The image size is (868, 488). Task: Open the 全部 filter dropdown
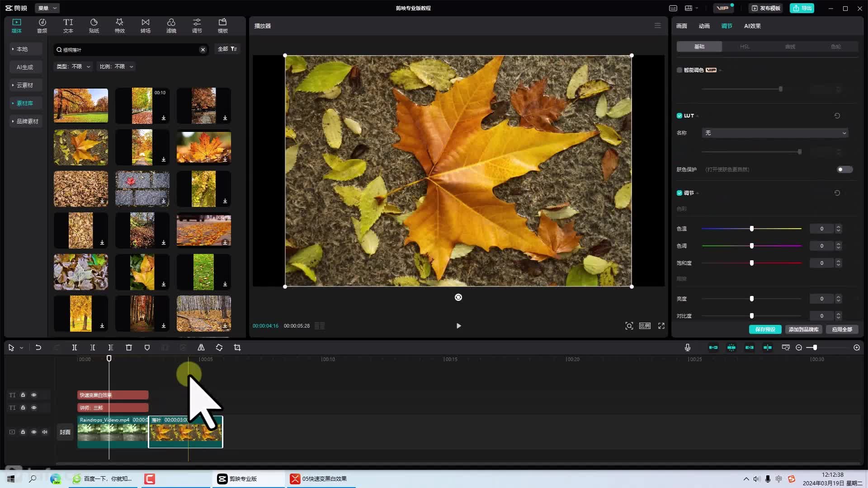click(227, 49)
